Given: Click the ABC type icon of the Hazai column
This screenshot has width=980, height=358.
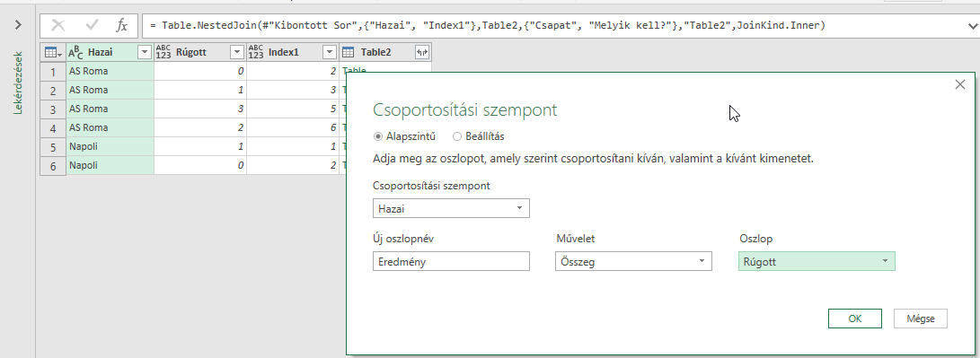Looking at the screenshot, I should coord(75,52).
